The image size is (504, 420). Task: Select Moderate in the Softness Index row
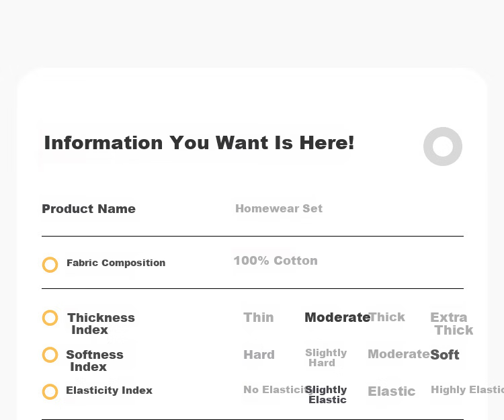(398, 354)
